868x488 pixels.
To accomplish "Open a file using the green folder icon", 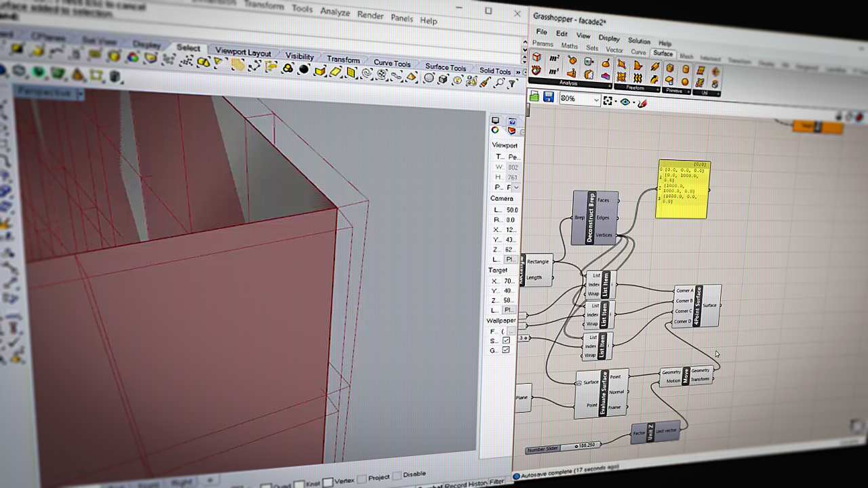I will pos(534,97).
